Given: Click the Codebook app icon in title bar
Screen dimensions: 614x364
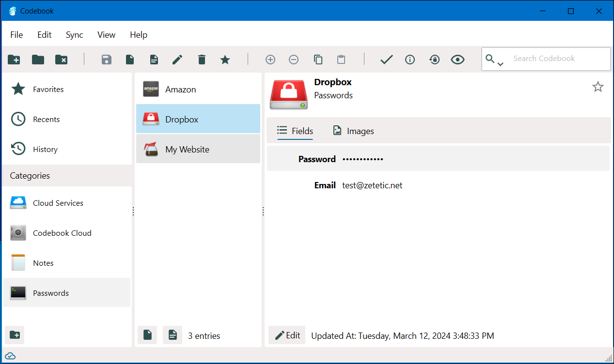Looking at the screenshot, I should pos(13,11).
